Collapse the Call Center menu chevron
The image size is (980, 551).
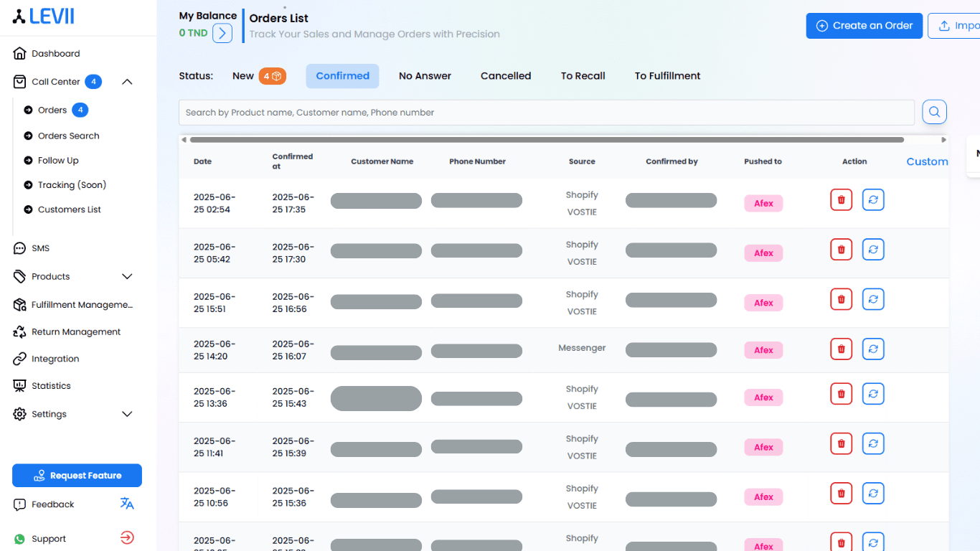[127, 81]
